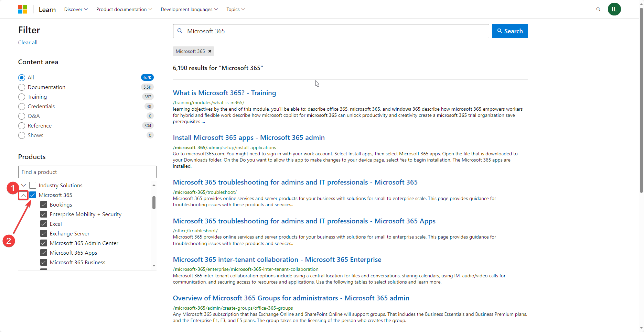Open the header search magnifier icon

pos(598,9)
